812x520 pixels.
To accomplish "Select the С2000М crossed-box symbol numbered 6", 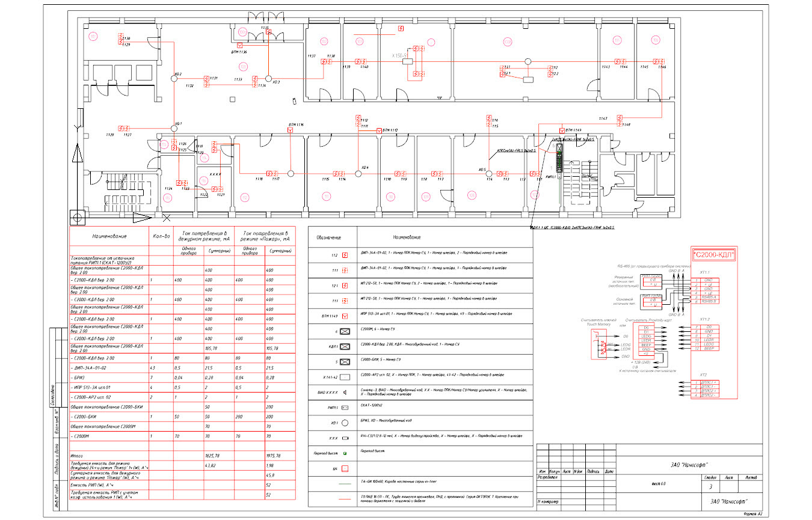I will [345, 331].
